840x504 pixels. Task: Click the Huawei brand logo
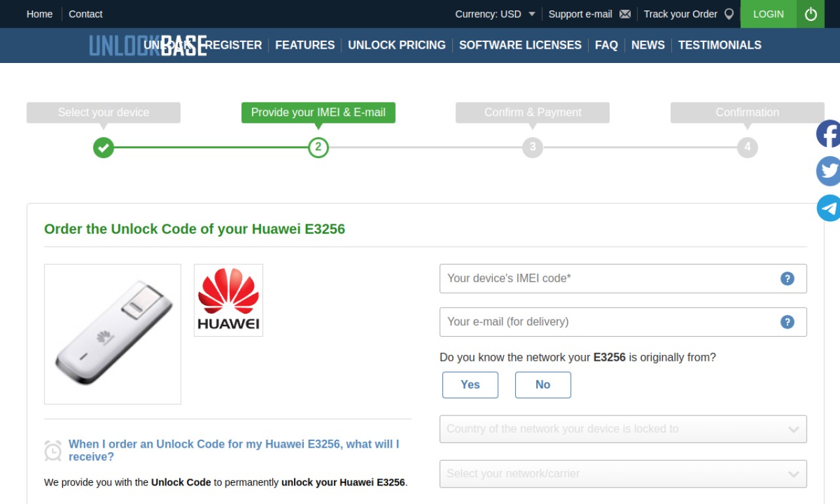228,300
